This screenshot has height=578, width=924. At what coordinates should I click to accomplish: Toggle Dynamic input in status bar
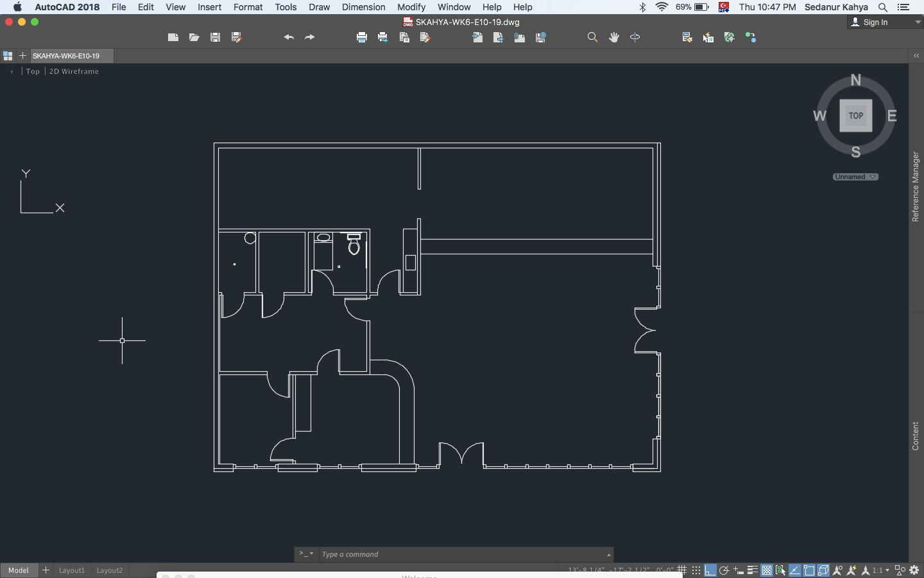(739, 570)
